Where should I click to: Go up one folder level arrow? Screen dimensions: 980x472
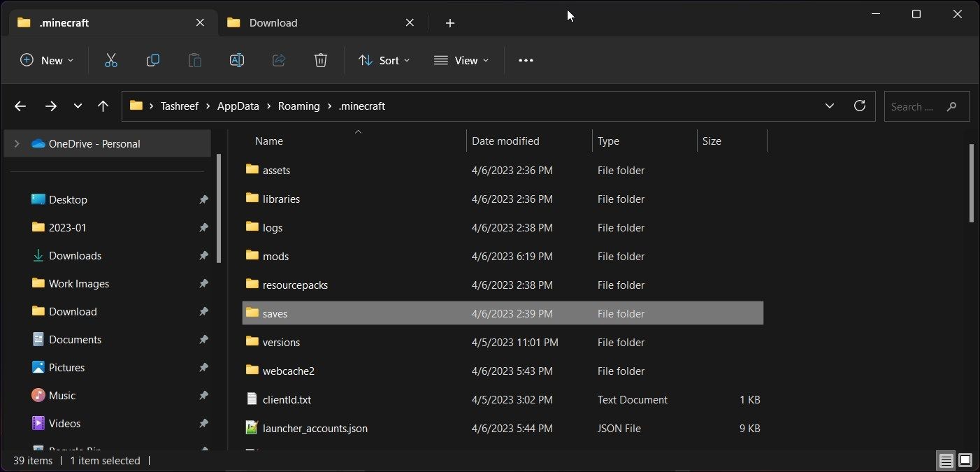tap(103, 106)
